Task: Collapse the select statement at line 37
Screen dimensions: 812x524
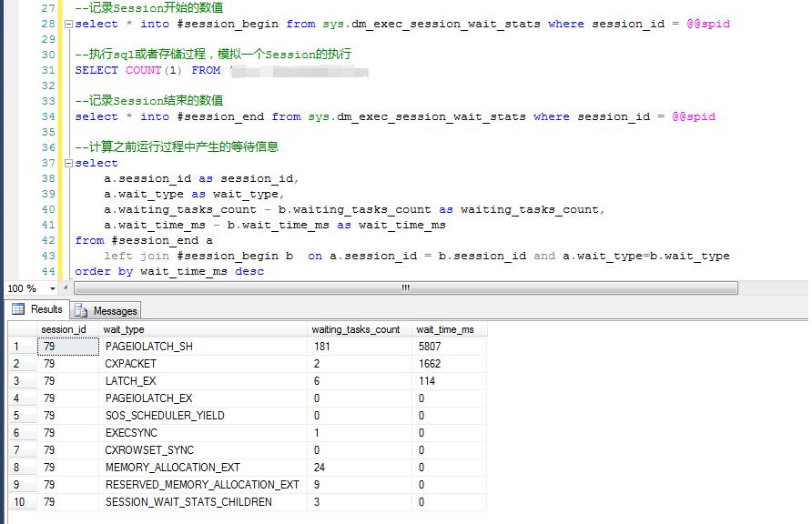Action: pyautogui.click(x=69, y=163)
